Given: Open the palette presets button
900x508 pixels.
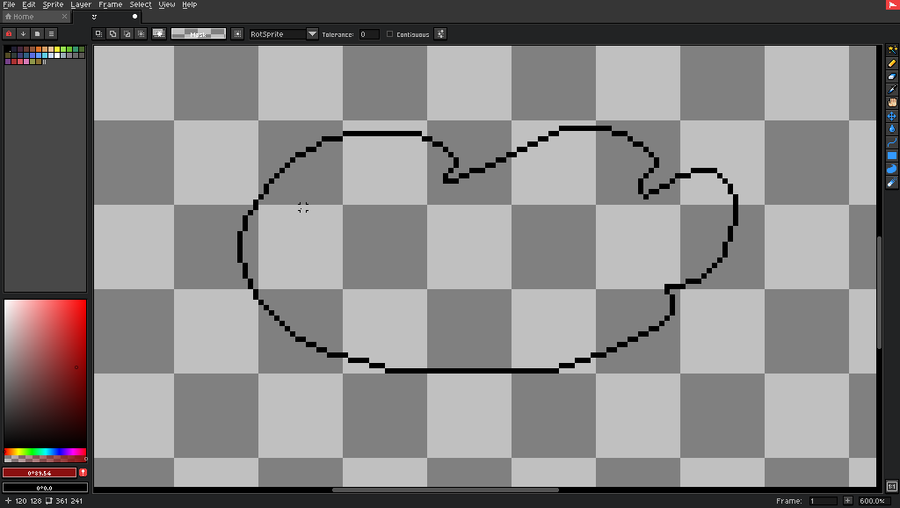Looking at the screenshot, I should pos(37,34).
